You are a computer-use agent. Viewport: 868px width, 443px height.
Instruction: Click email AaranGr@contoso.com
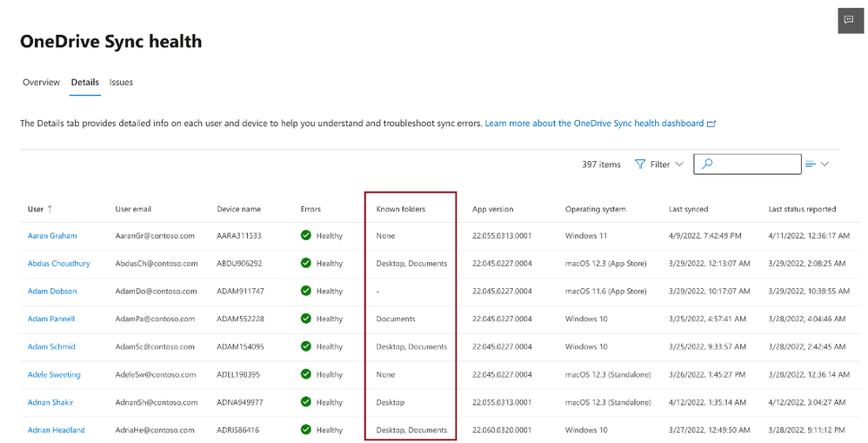[x=155, y=235]
